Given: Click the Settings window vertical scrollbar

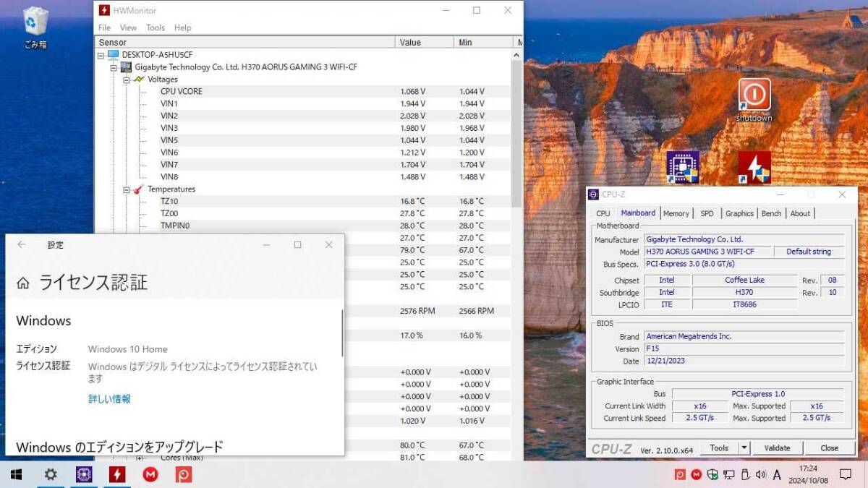Looking at the screenshot, I should [x=342, y=334].
